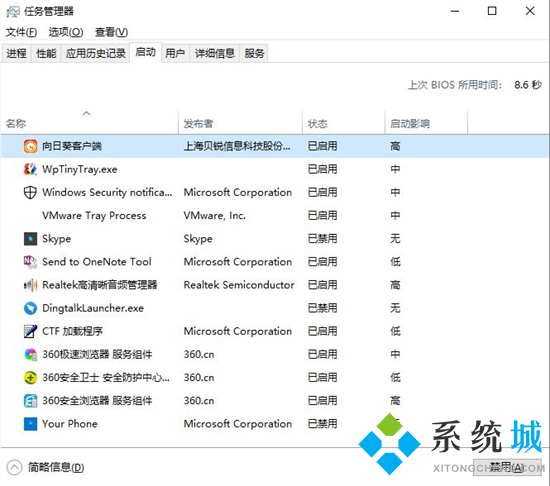Click the 已启用 status of VMware Tray Process
550x486 pixels.
[x=322, y=215]
